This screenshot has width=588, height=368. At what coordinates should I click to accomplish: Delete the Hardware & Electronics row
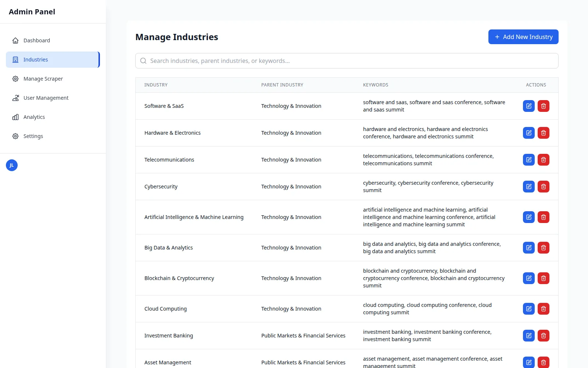pos(543,133)
